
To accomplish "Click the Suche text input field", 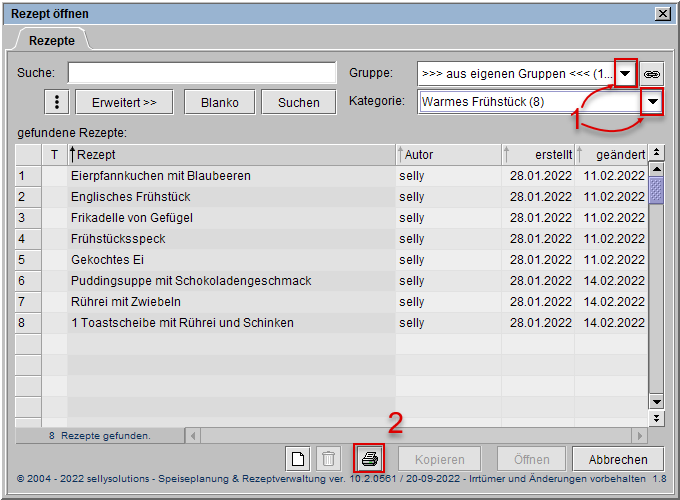I will click(x=202, y=74).
